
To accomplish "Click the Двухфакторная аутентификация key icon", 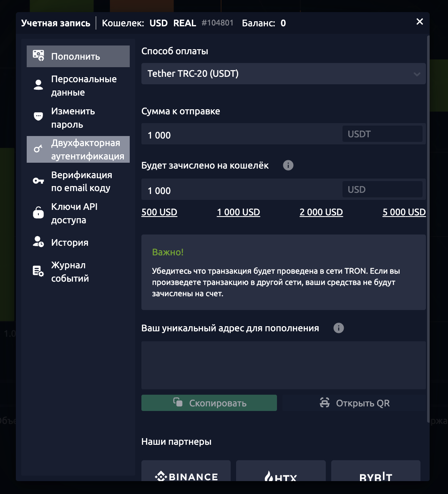I will 38,149.
